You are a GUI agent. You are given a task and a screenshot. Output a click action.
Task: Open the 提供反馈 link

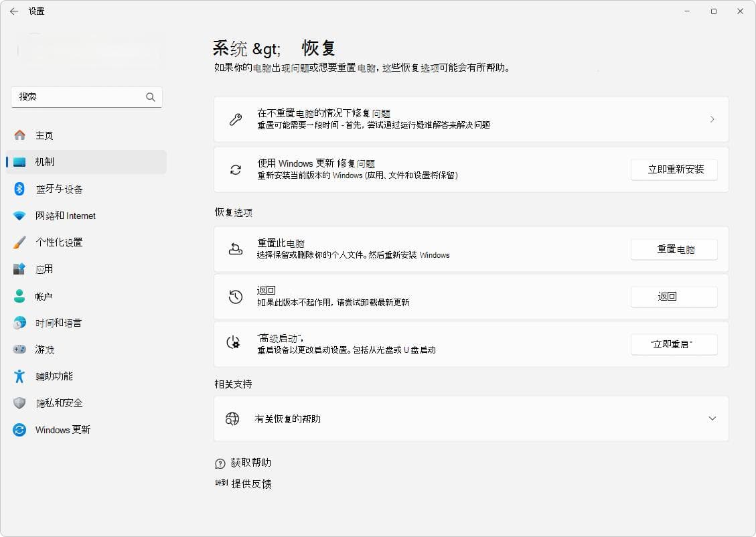click(251, 484)
